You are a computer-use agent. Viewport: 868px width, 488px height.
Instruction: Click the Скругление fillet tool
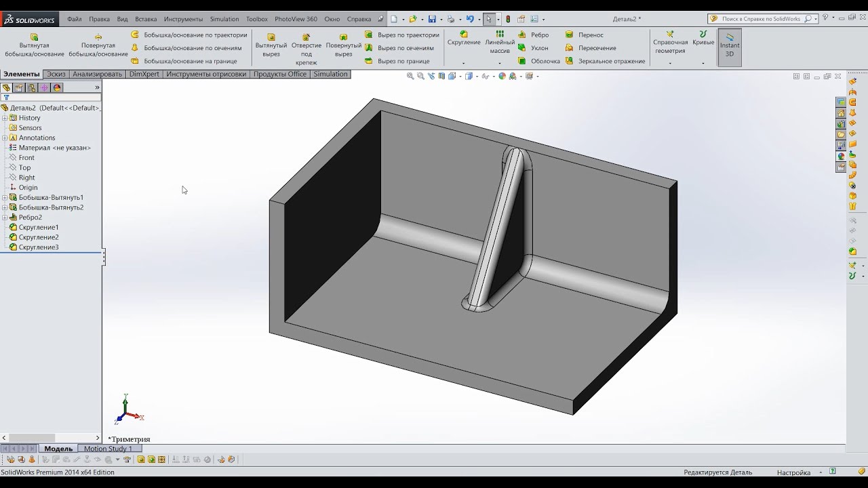pyautogui.click(x=464, y=38)
